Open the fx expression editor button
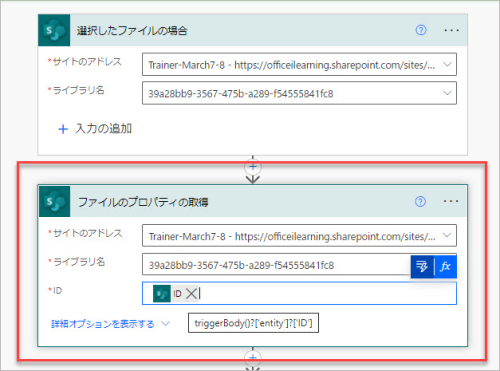 tap(445, 267)
